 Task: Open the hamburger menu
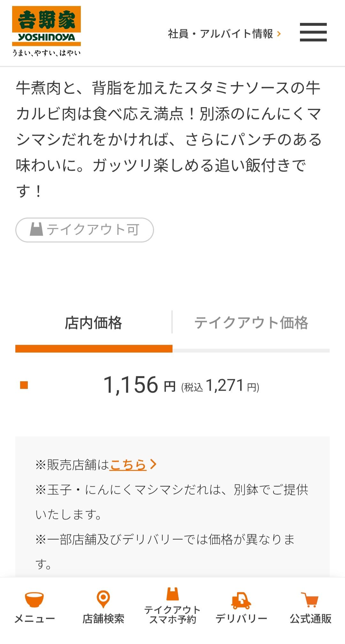[x=313, y=32]
